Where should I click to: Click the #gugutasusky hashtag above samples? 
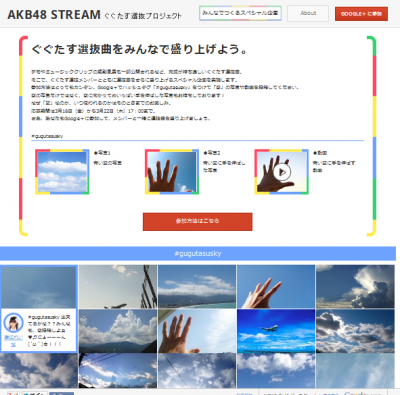click(x=47, y=136)
